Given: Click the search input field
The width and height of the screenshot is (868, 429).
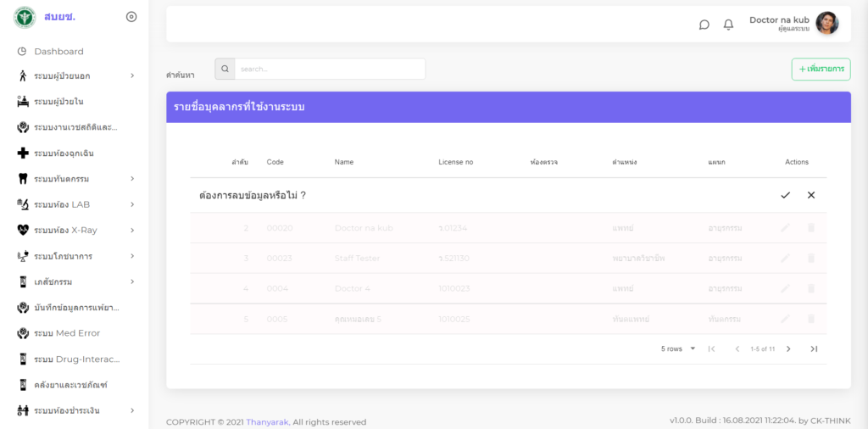Looking at the screenshot, I should click(329, 69).
